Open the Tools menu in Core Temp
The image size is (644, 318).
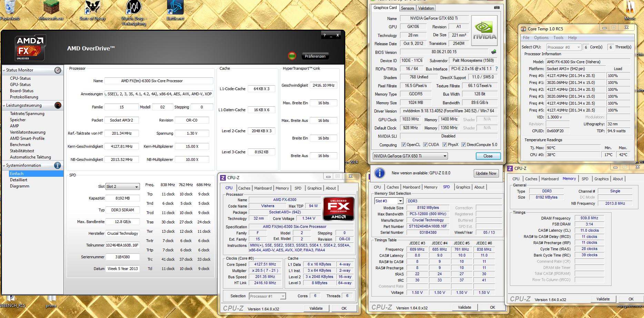[558, 38]
